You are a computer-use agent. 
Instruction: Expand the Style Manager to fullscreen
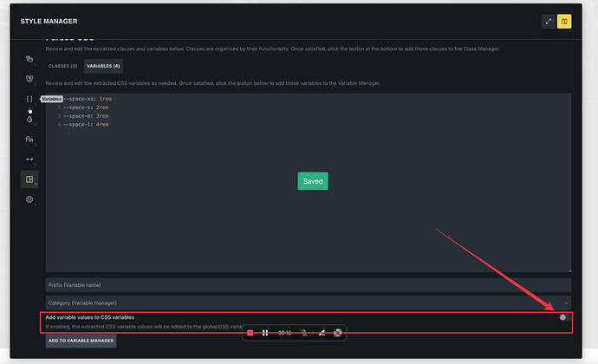[548, 22]
